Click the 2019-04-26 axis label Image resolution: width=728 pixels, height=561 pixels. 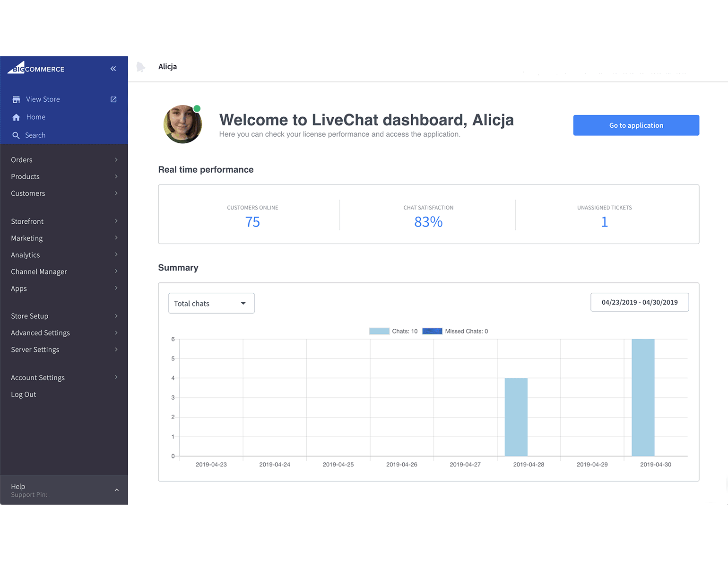(x=402, y=465)
